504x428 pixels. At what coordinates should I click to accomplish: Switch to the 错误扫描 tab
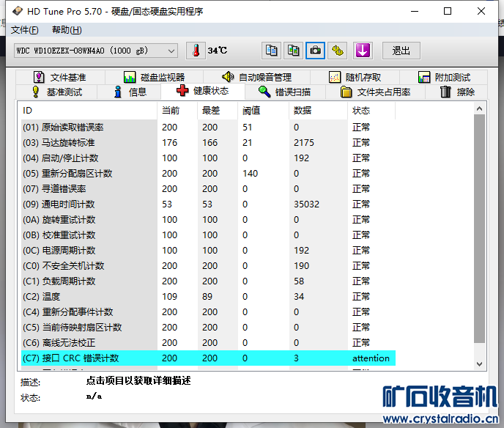285,92
